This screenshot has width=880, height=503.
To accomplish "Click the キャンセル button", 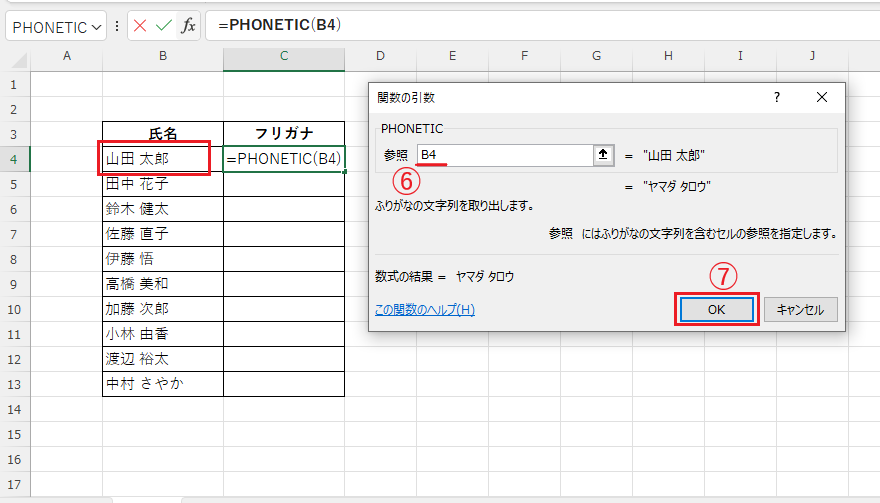I will pyautogui.click(x=800, y=309).
